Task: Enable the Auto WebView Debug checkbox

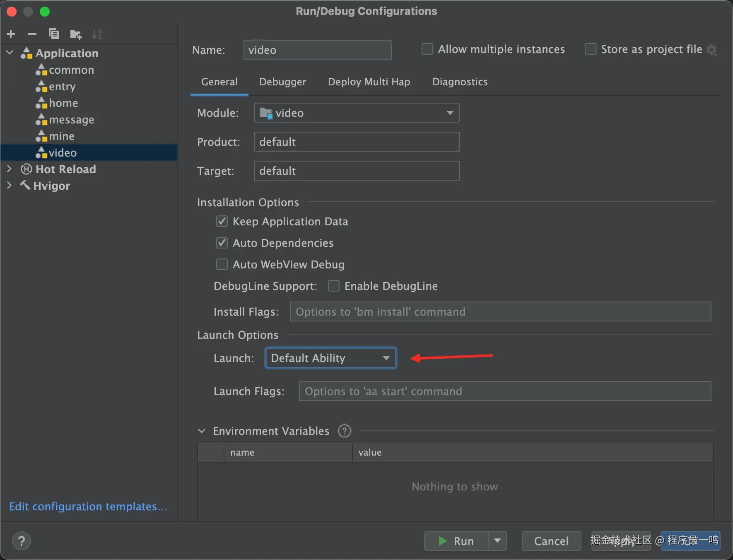Action: pyautogui.click(x=222, y=264)
